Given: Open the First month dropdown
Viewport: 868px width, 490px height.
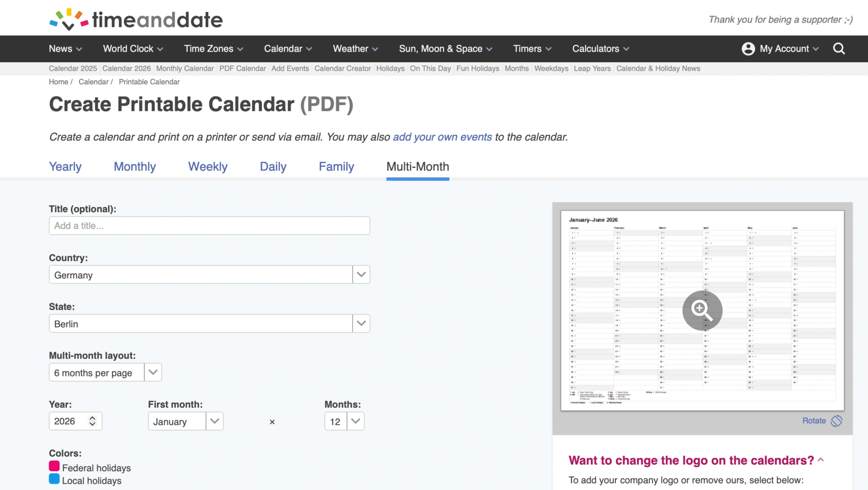Looking at the screenshot, I should [215, 422].
